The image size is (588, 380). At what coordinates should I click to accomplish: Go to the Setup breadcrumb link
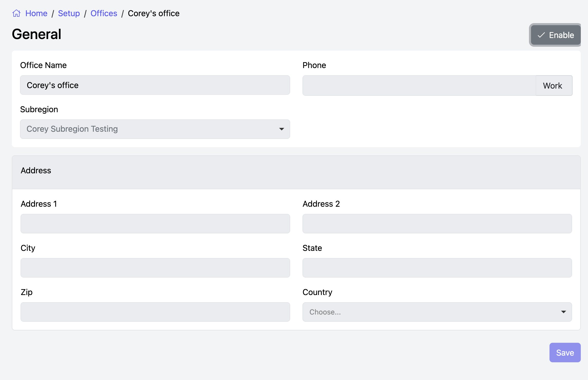(x=69, y=13)
